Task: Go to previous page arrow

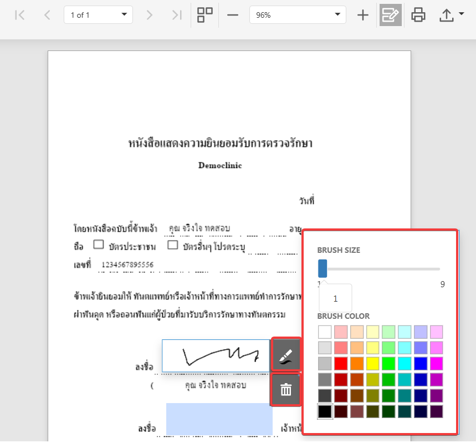Action: coord(47,15)
